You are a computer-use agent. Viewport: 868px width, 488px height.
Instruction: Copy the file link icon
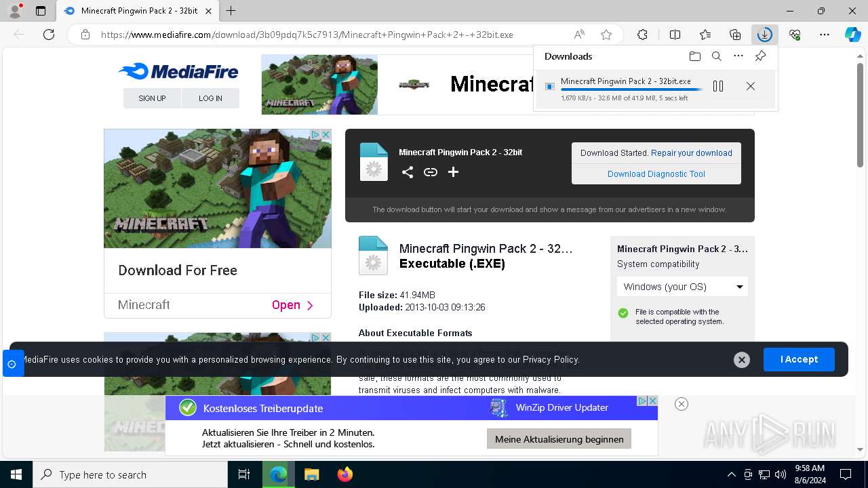(x=430, y=172)
